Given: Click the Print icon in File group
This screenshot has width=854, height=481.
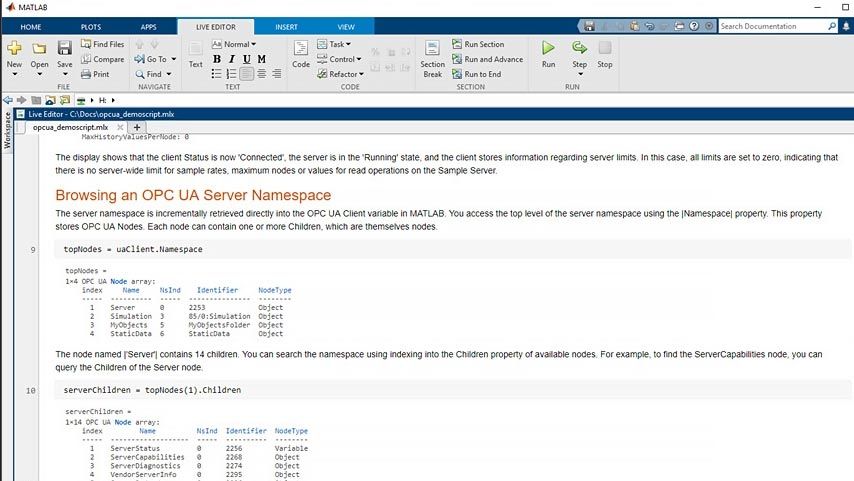Looking at the screenshot, I should pos(95,74).
